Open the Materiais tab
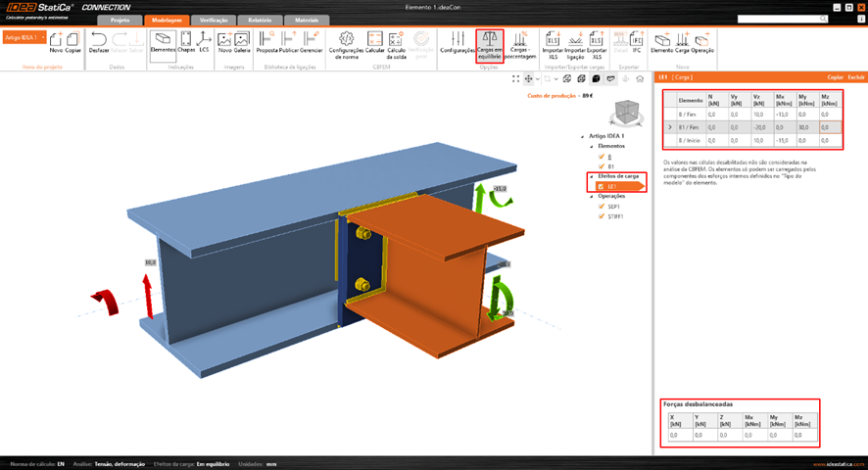Viewport: 868px width, 470px height. point(307,20)
